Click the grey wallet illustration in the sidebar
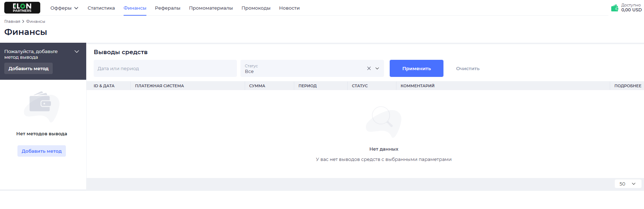 42,106
